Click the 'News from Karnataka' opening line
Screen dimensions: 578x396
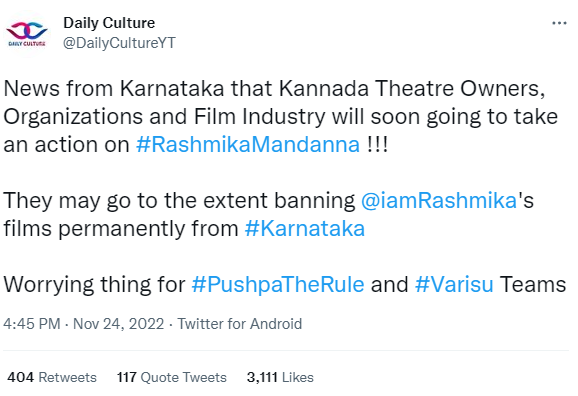[275, 88]
